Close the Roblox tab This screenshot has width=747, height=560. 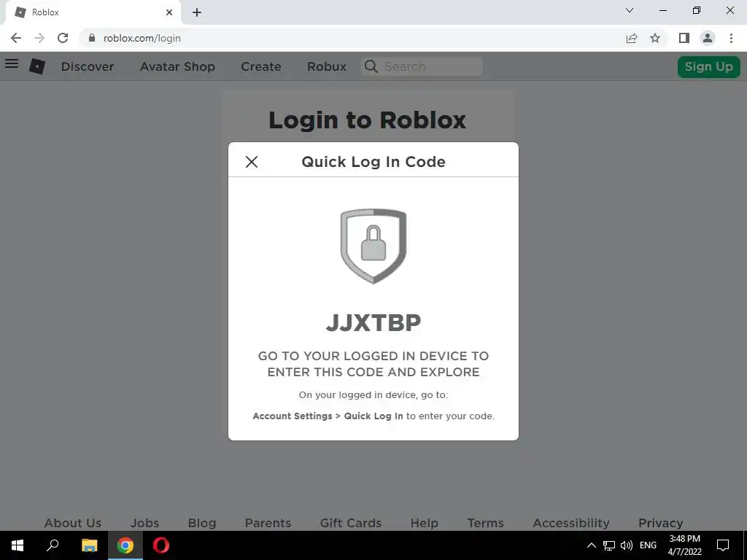169,12
